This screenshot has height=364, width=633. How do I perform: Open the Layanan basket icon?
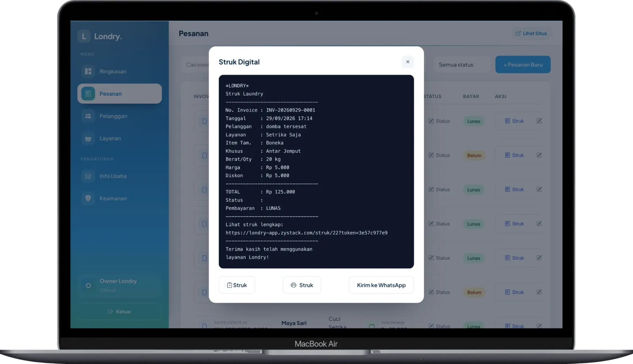coord(88,138)
